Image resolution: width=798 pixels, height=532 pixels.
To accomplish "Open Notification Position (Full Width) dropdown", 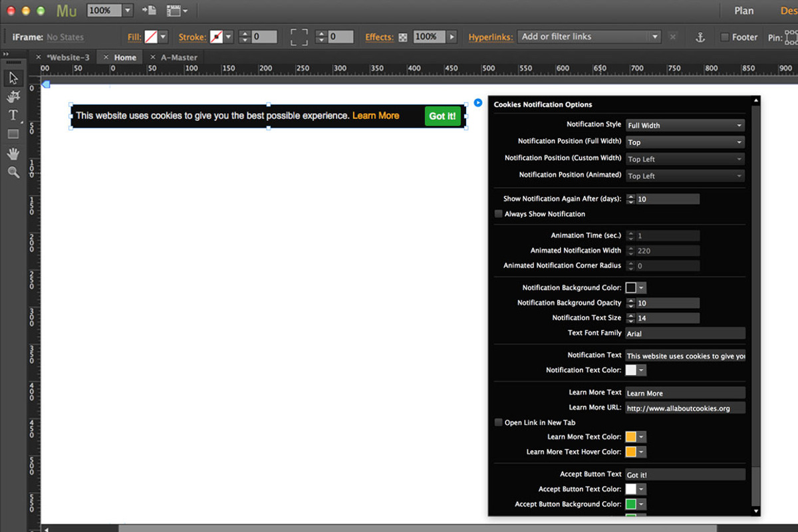I will pos(685,142).
